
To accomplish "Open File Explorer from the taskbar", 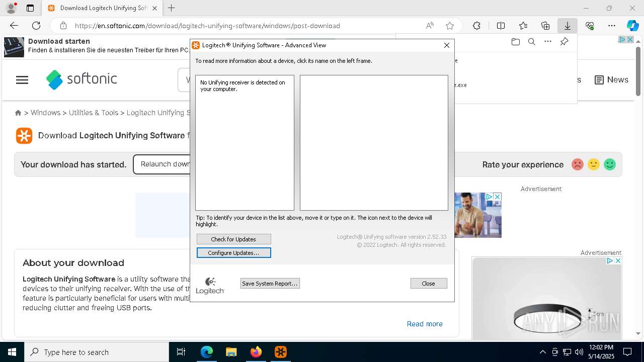I will pos(231,352).
